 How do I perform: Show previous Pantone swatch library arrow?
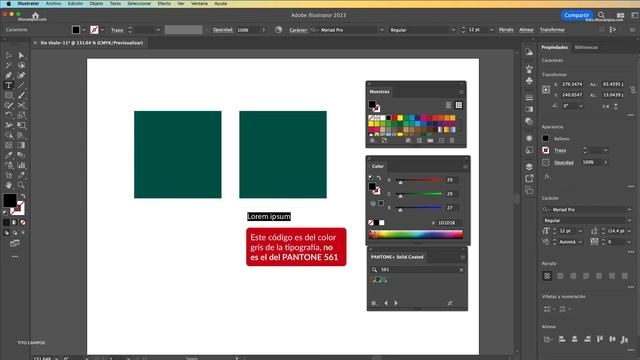[386, 303]
